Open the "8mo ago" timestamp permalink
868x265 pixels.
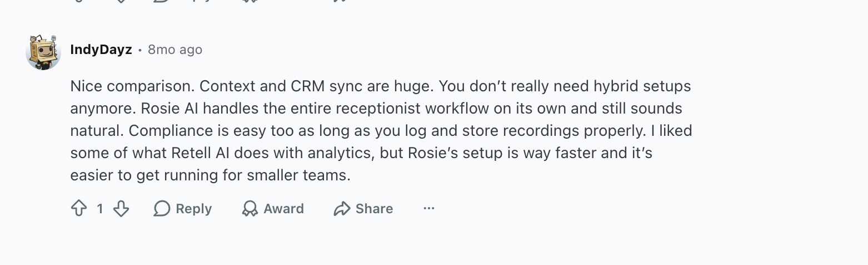[x=175, y=50]
